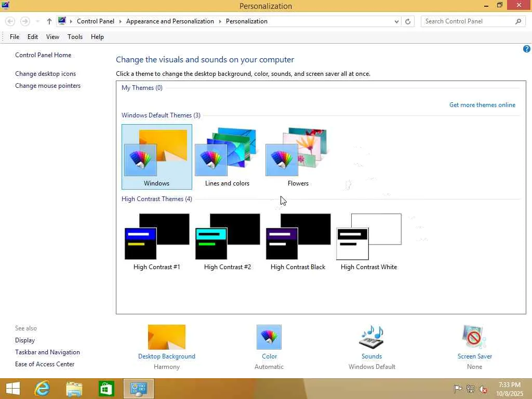Click the search magnifier icon
Image resolution: width=532 pixels, height=399 pixels.
coord(518,21)
